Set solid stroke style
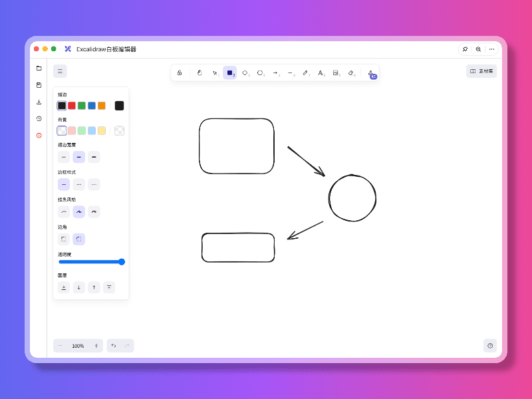Screen dimensions: 532x399 point(64,185)
